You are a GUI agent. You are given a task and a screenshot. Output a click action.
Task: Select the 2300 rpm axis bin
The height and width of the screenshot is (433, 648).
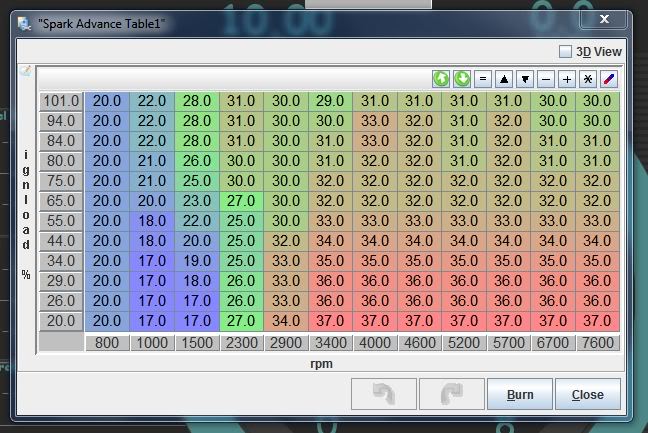pos(242,343)
